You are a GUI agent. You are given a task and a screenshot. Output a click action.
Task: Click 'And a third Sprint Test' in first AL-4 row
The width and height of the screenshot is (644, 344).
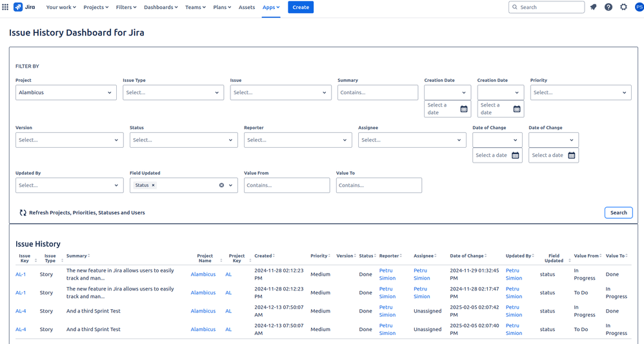[x=93, y=311]
